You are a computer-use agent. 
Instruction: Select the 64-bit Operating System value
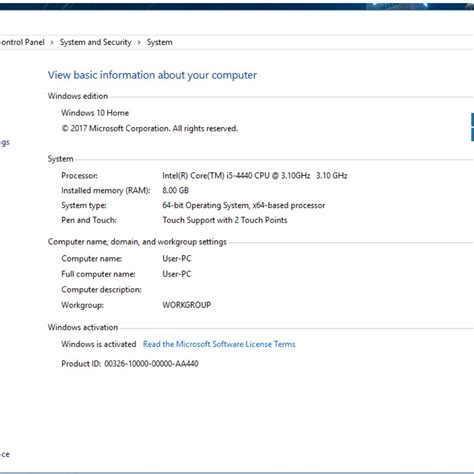pos(244,205)
